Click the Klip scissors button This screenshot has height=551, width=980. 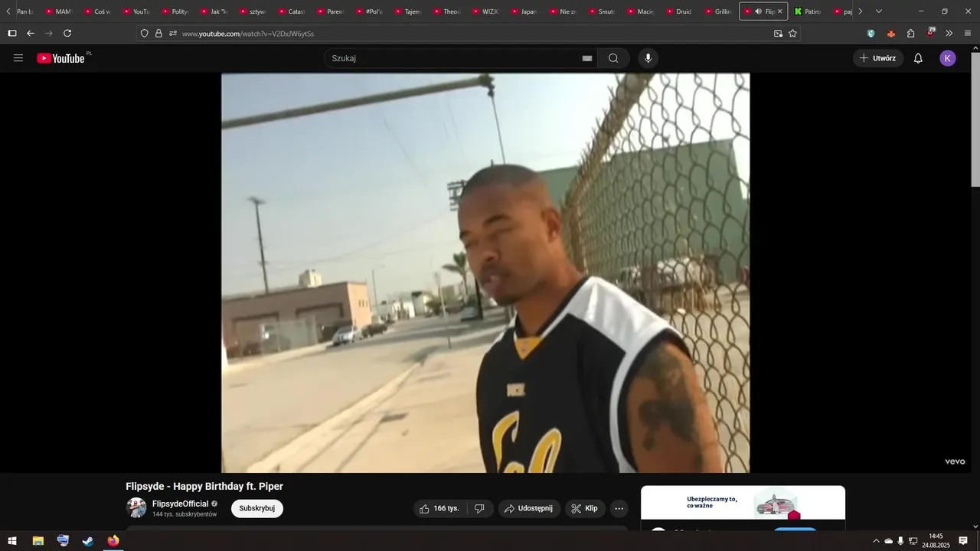[x=585, y=508]
